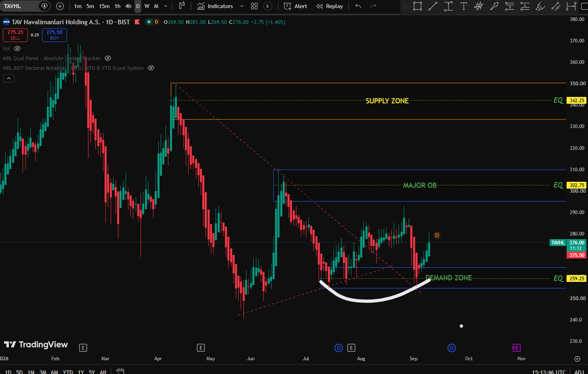The width and height of the screenshot is (588, 374).
Task: Open the candlestick chart type selector
Action: (182, 6)
